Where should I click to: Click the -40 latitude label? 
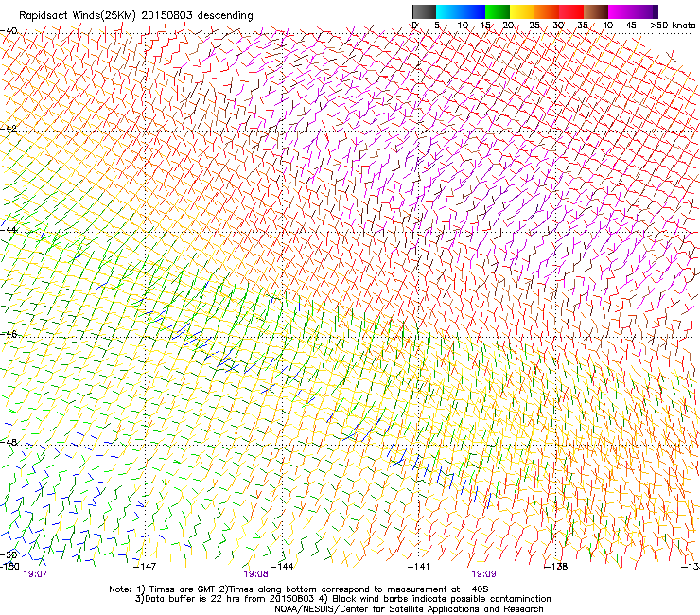(x=9, y=31)
